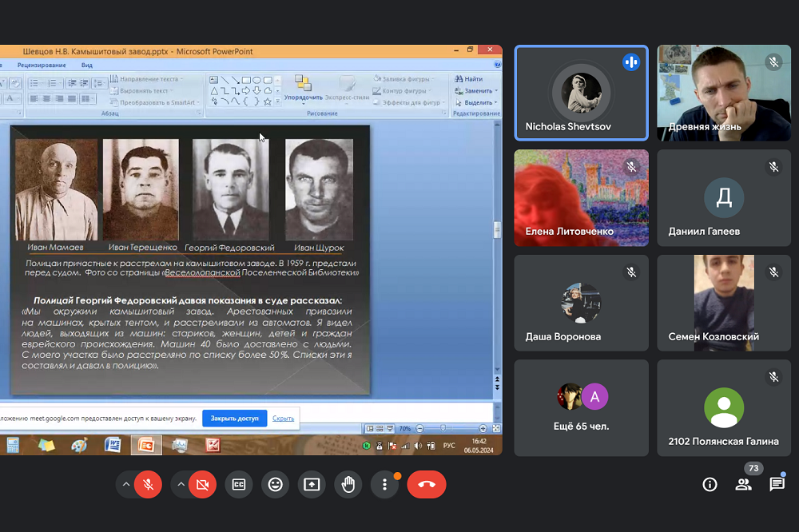Open the meeting details info icon
Viewport: 799px width, 532px height.
point(709,484)
